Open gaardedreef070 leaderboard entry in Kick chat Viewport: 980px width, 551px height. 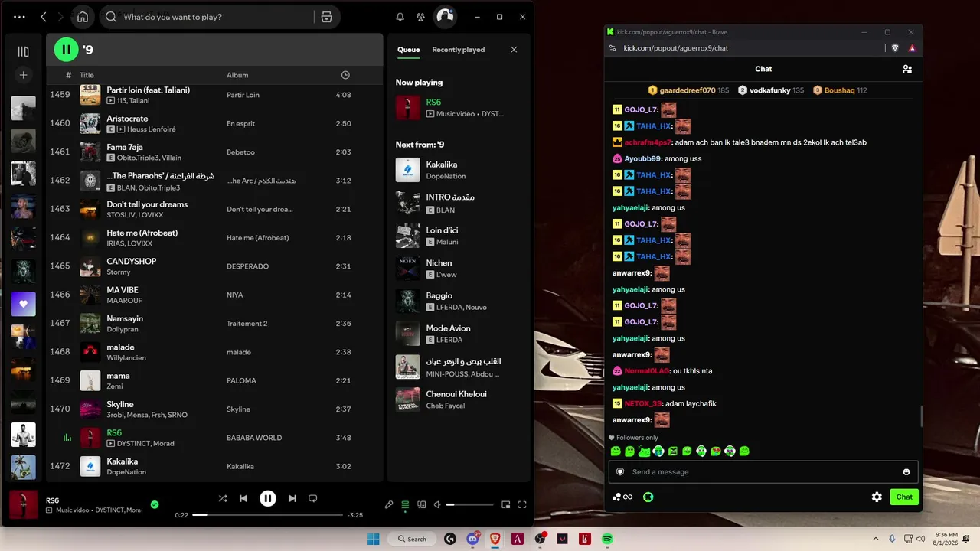(x=689, y=90)
